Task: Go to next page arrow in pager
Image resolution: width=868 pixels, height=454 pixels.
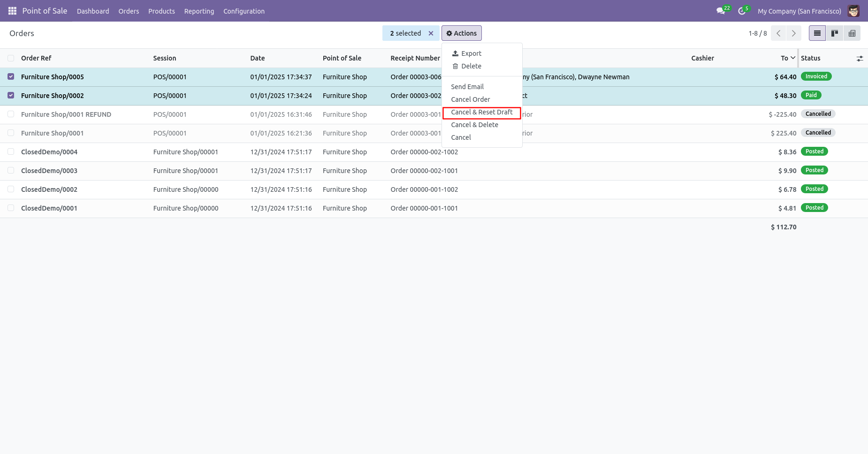Action: click(794, 33)
